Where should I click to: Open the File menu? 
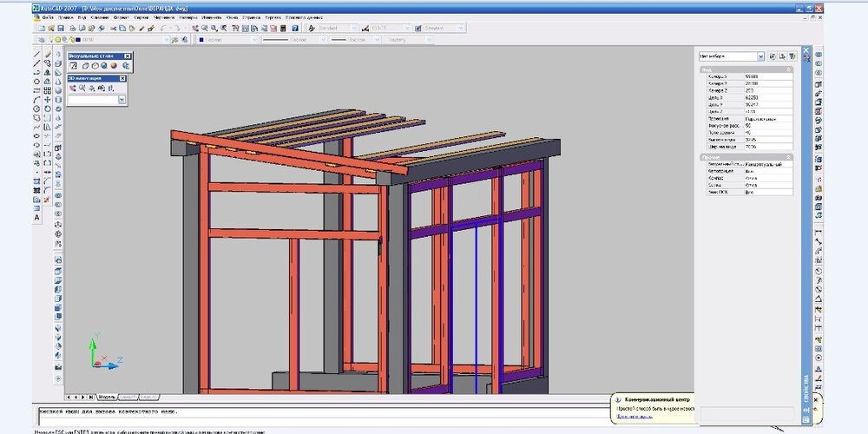pos(46,16)
